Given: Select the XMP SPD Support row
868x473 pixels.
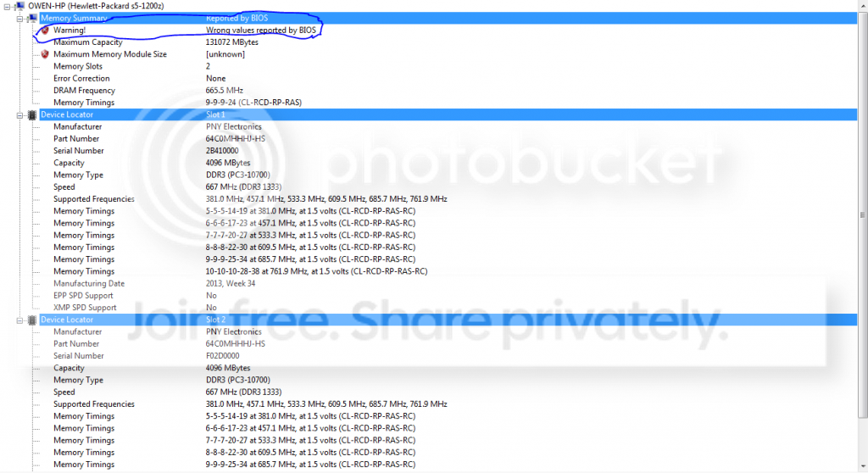Looking at the screenshot, I should (448, 308).
